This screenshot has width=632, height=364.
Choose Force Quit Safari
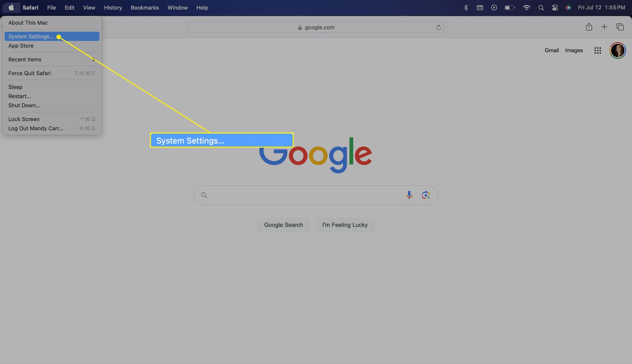[x=29, y=73]
